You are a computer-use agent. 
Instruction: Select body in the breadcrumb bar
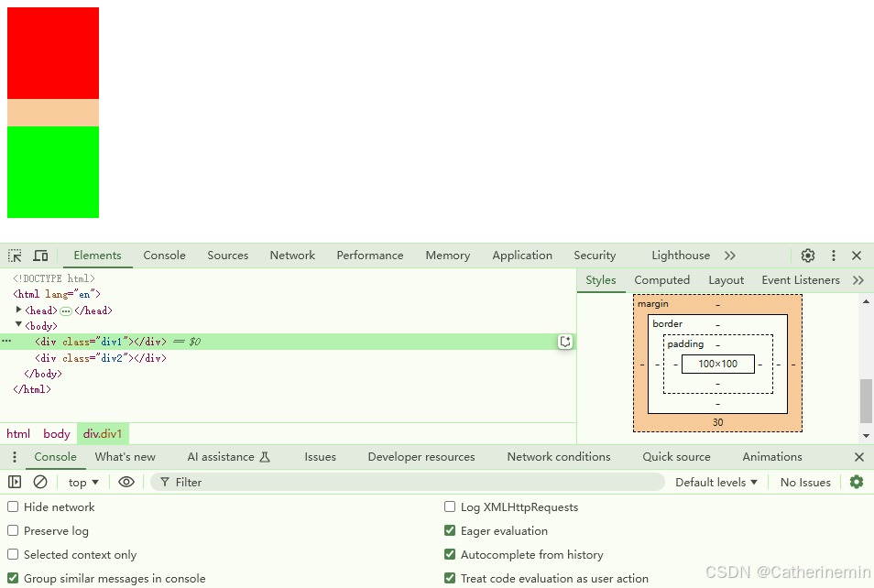[x=57, y=433]
